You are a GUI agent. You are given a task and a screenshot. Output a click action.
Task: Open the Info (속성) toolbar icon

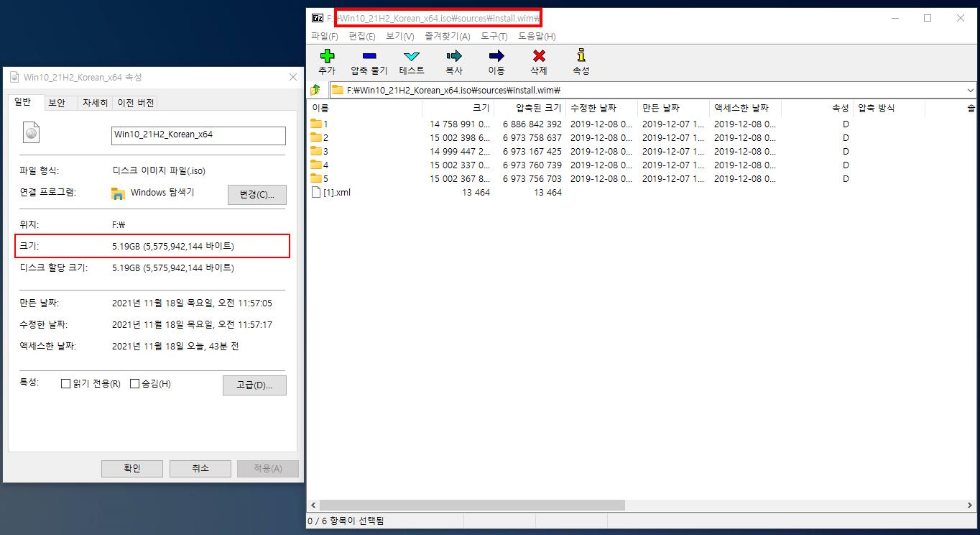[x=581, y=55]
